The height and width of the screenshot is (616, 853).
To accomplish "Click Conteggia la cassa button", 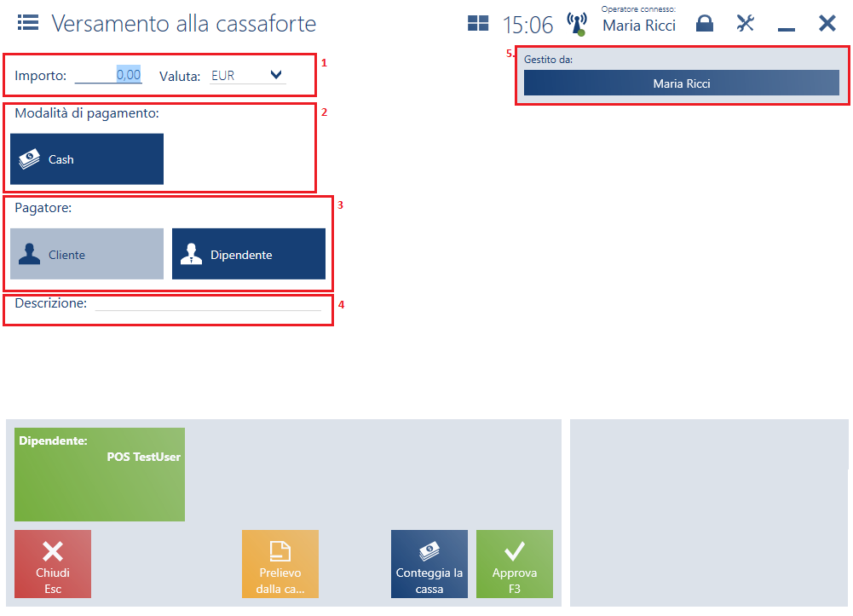I will 429,563.
